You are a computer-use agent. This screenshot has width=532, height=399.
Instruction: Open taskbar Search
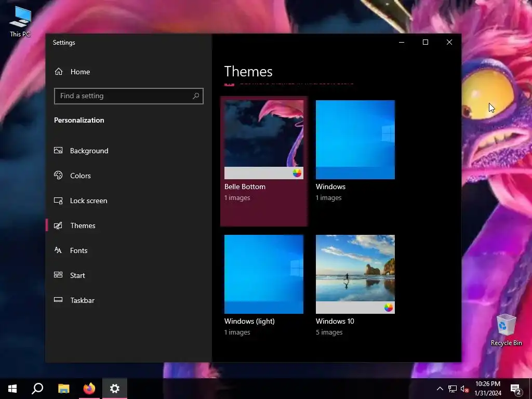(37, 389)
